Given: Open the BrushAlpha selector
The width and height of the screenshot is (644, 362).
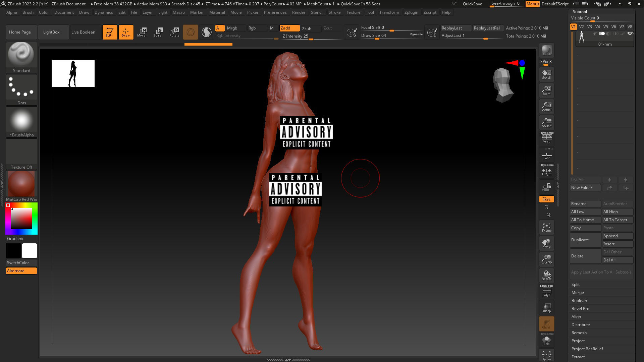Looking at the screenshot, I should tap(21, 122).
